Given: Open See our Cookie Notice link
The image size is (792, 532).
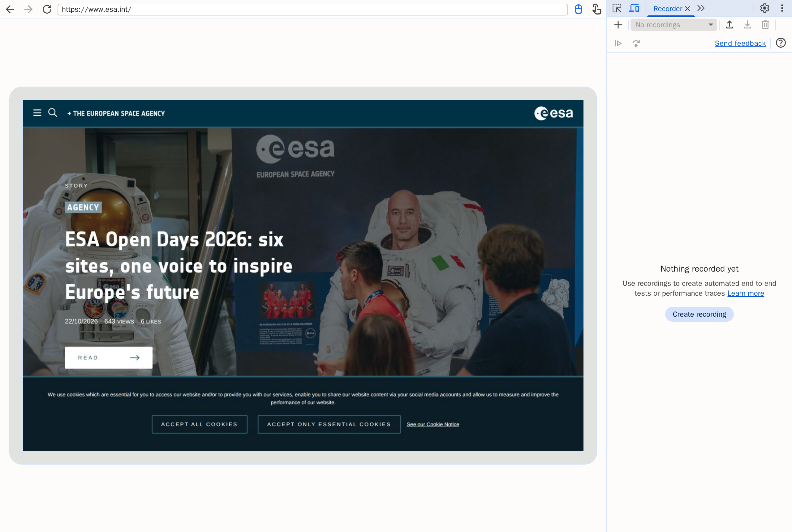Looking at the screenshot, I should pyautogui.click(x=433, y=424).
